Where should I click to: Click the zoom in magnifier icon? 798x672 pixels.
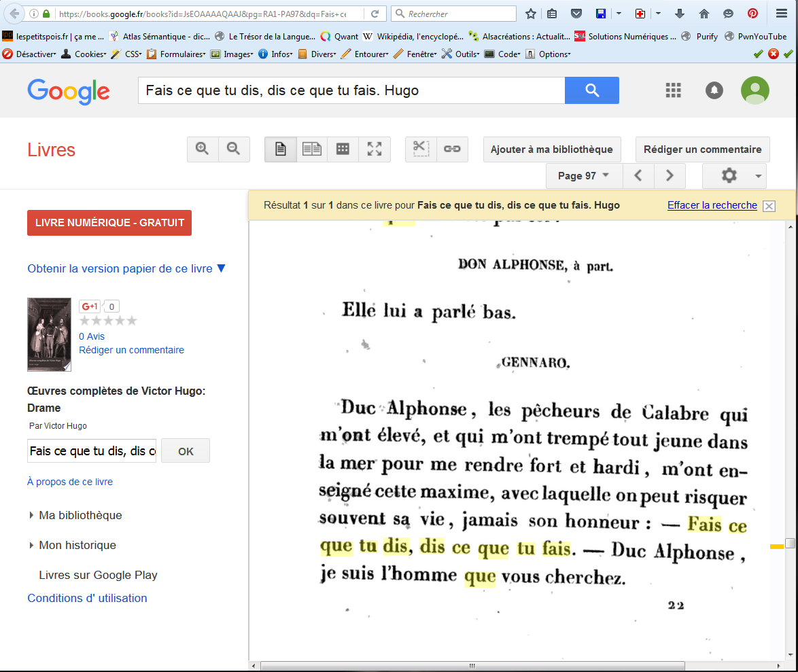point(203,149)
